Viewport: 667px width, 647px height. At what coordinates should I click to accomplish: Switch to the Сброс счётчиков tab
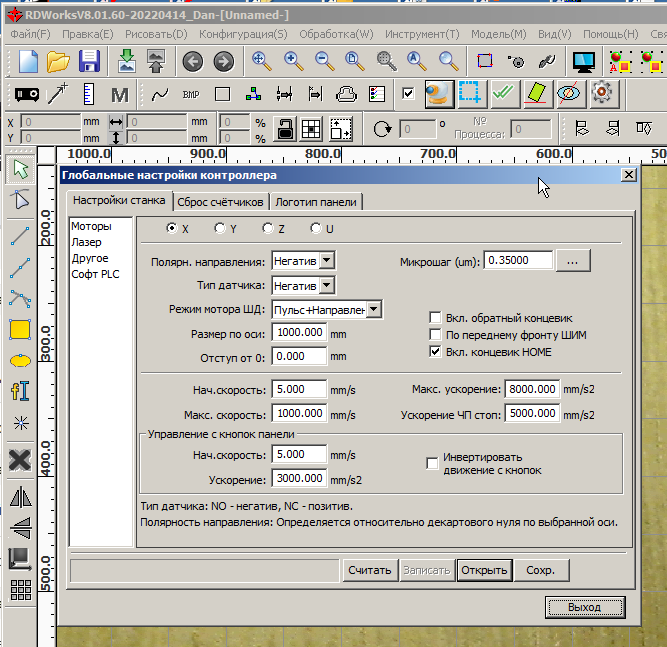[221, 202]
